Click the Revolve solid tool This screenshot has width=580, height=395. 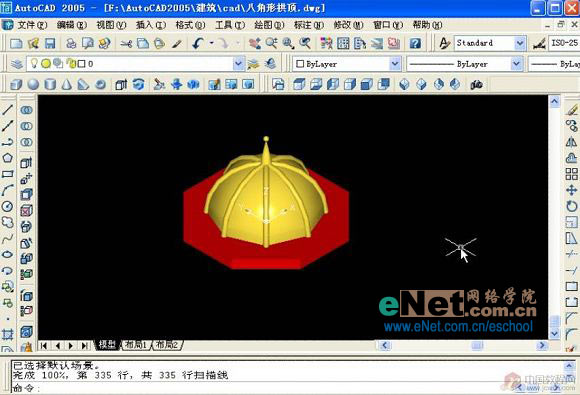pyautogui.click(x=138, y=85)
